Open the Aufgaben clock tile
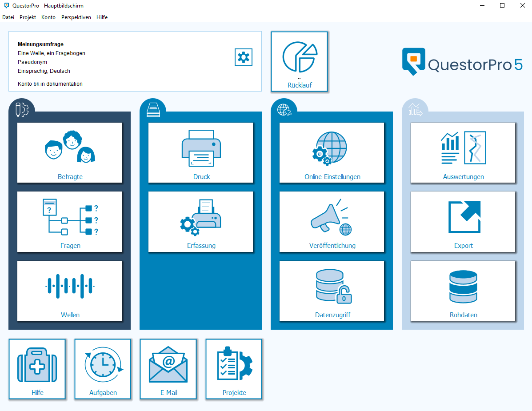This screenshot has height=411, width=532. coord(103,369)
